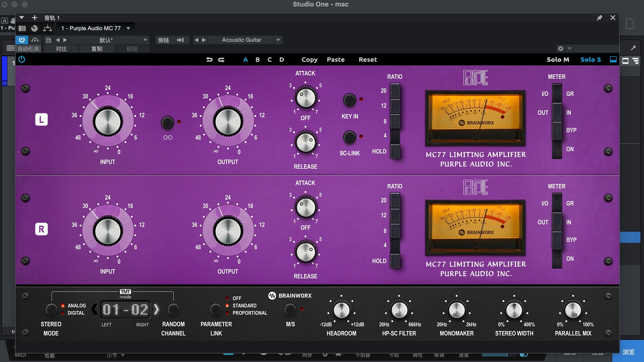Click the RANDOM CHANNEL button
644x362 pixels.
tap(173, 309)
